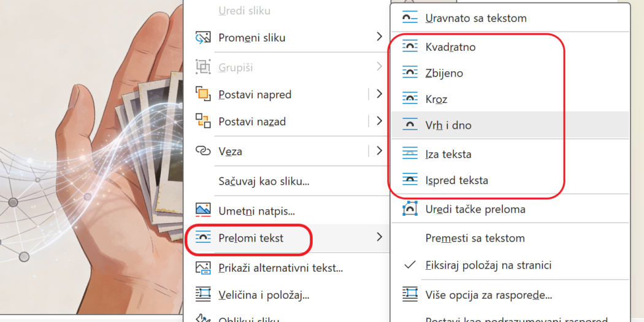Click the Iza teksta wrap icon
644x322 pixels.
point(409,154)
